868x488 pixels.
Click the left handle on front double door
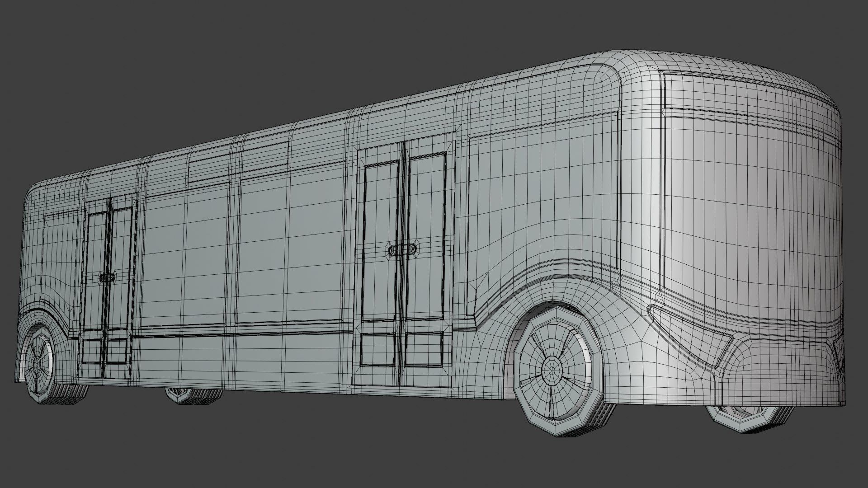[392, 250]
